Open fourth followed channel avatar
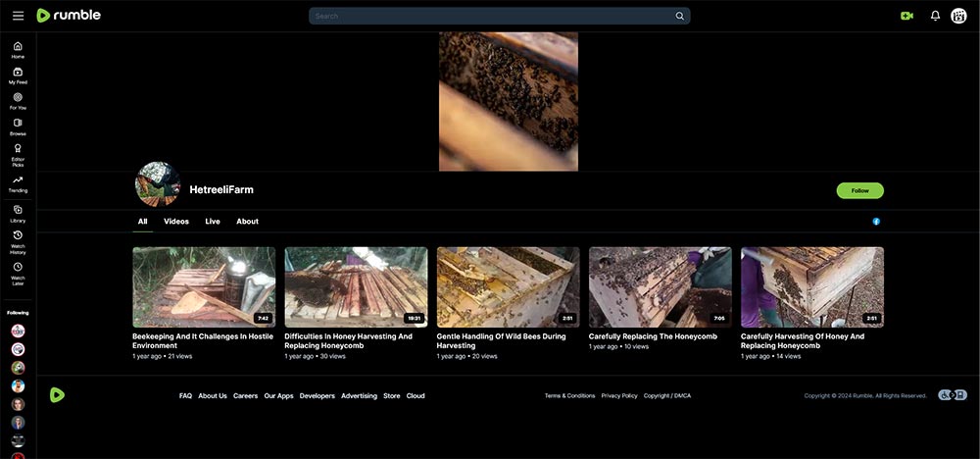Screen dimensions: 980x459 [x=18, y=385]
